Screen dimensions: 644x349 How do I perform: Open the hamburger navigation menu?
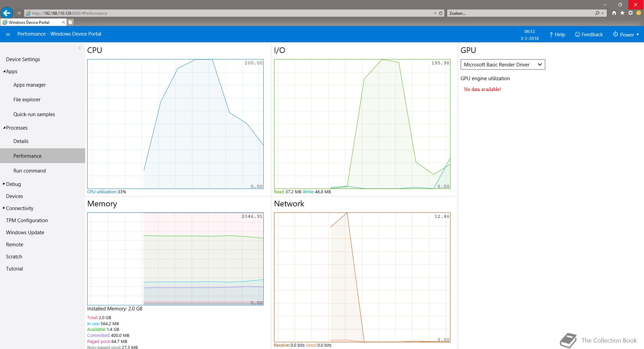click(x=8, y=34)
